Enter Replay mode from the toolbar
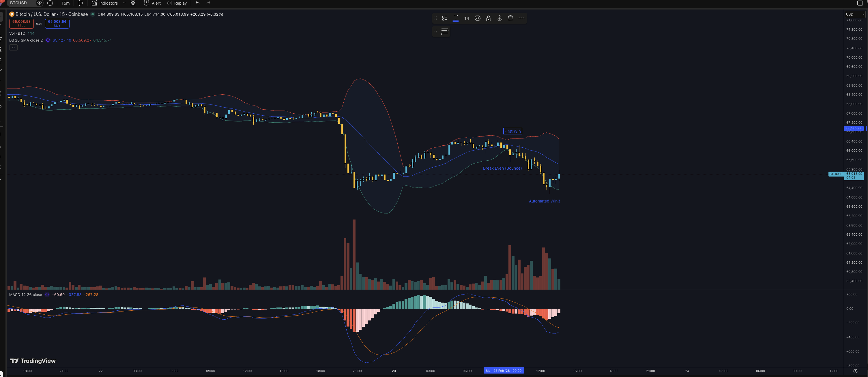The height and width of the screenshot is (377, 868). point(177,3)
